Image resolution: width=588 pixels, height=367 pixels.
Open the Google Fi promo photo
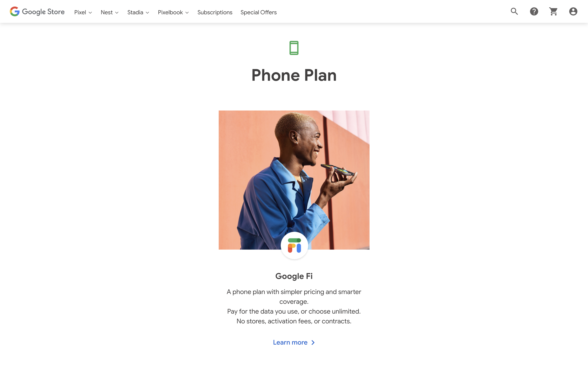tap(294, 180)
